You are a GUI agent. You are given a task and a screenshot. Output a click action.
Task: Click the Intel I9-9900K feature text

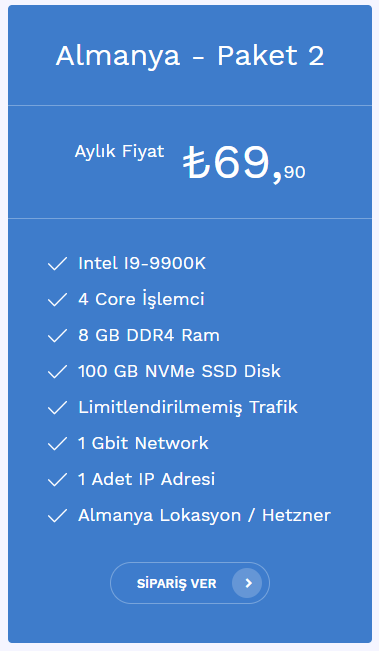142,263
